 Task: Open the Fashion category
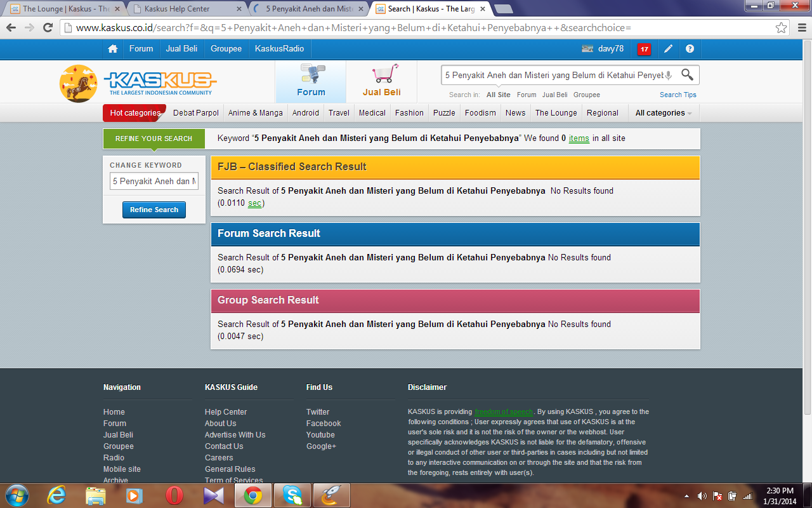pos(409,113)
